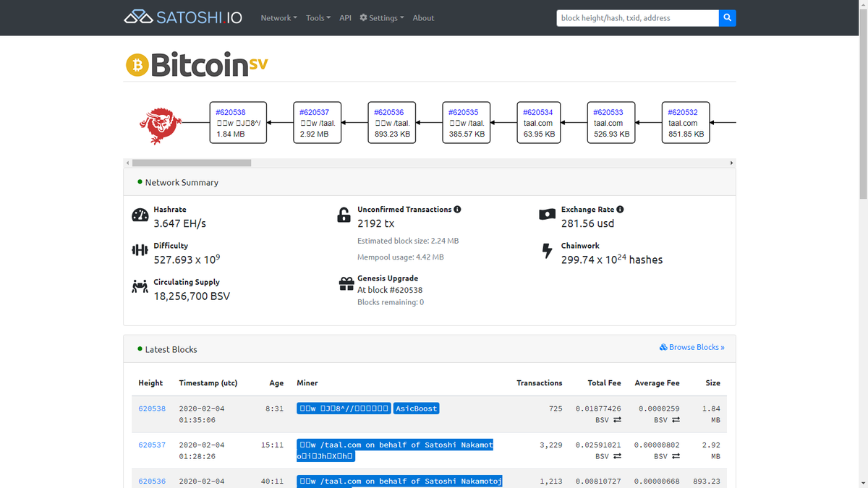Click the 281.56 usd exchange rate
The width and height of the screenshot is (868, 488).
[x=587, y=223]
